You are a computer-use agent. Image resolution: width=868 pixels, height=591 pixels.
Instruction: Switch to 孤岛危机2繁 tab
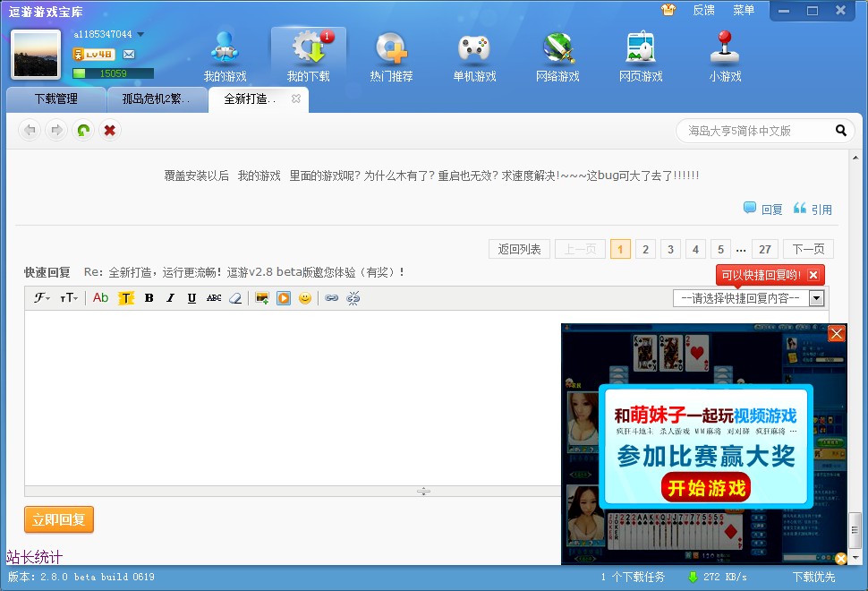pos(157,99)
